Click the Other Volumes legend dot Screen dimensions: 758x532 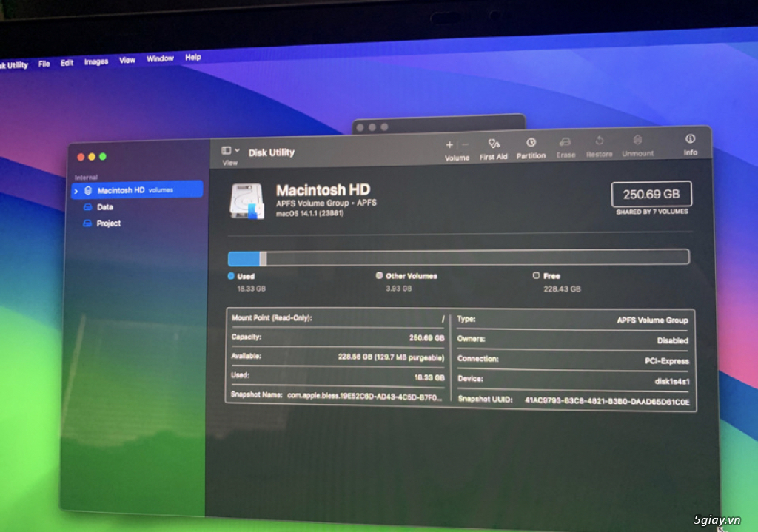(x=379, y=275)
